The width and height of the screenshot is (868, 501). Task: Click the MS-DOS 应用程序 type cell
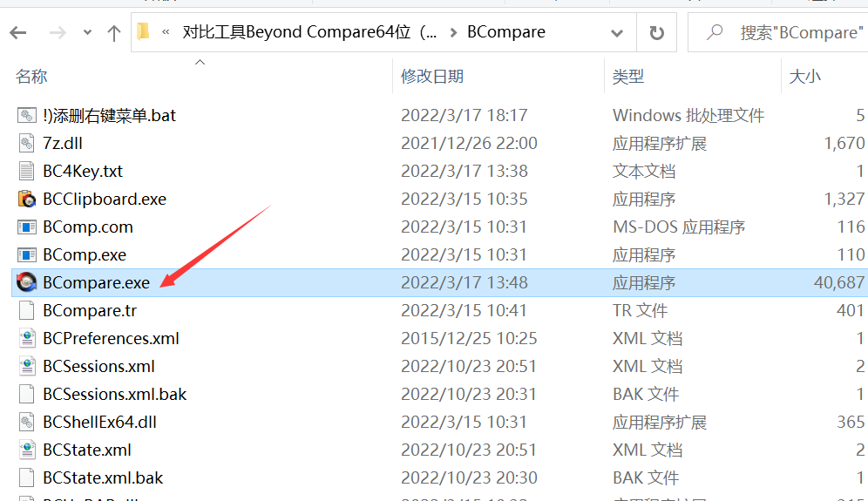point(679,227)
